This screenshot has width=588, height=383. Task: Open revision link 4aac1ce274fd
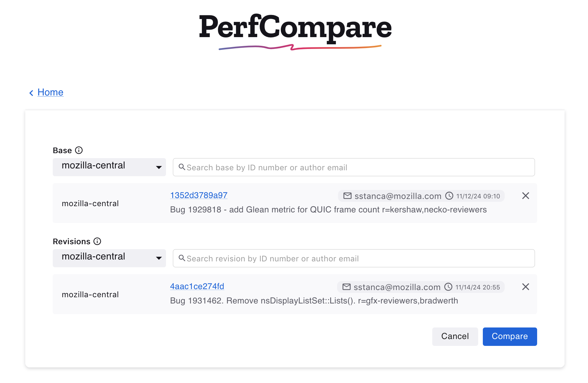pyautogui.click(x=197, y=286)
